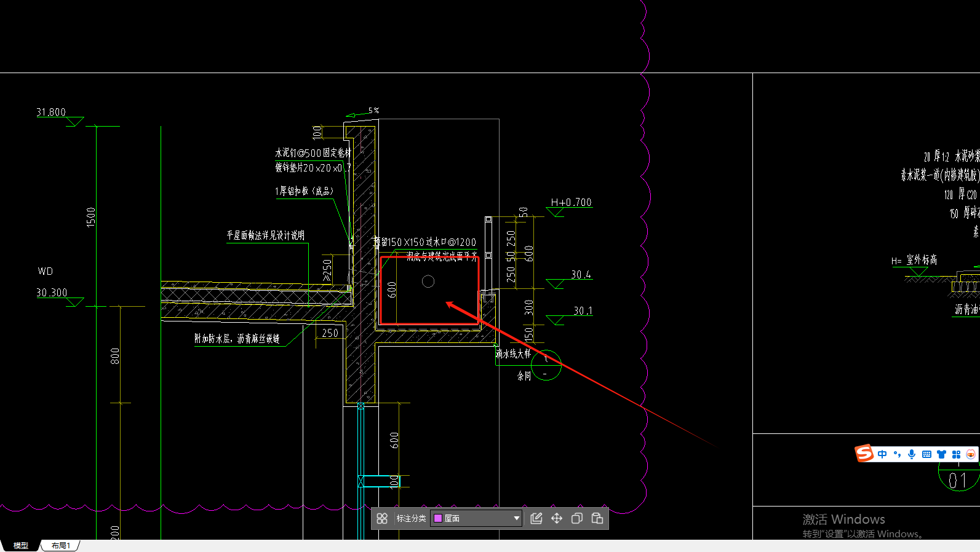Open the 屋面 annotation category dropdown
The height and width of the screenshot is (552, 980).
coord(476,518)
